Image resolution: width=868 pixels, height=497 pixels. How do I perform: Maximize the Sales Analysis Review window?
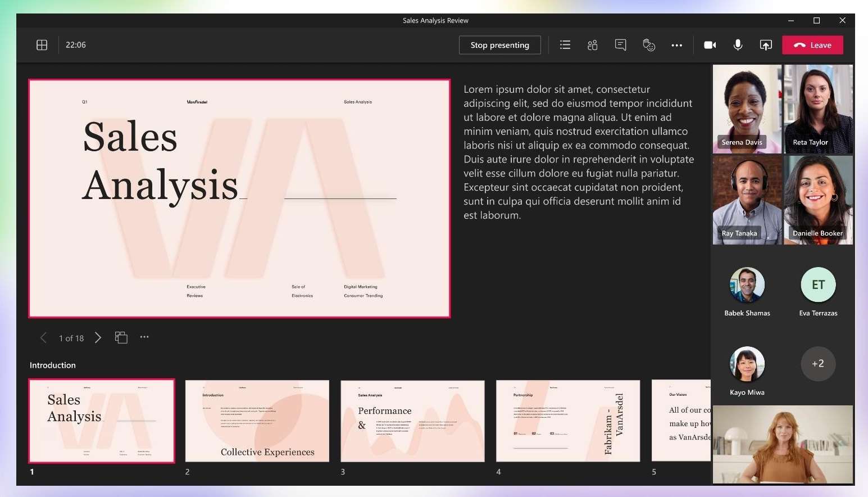(817, 20)
